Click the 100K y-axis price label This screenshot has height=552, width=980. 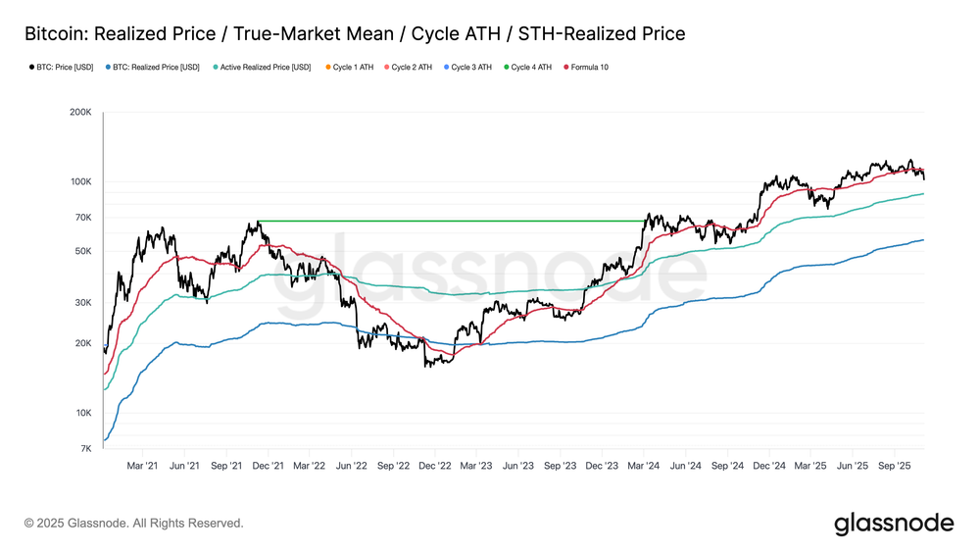[x=80, y=182]
